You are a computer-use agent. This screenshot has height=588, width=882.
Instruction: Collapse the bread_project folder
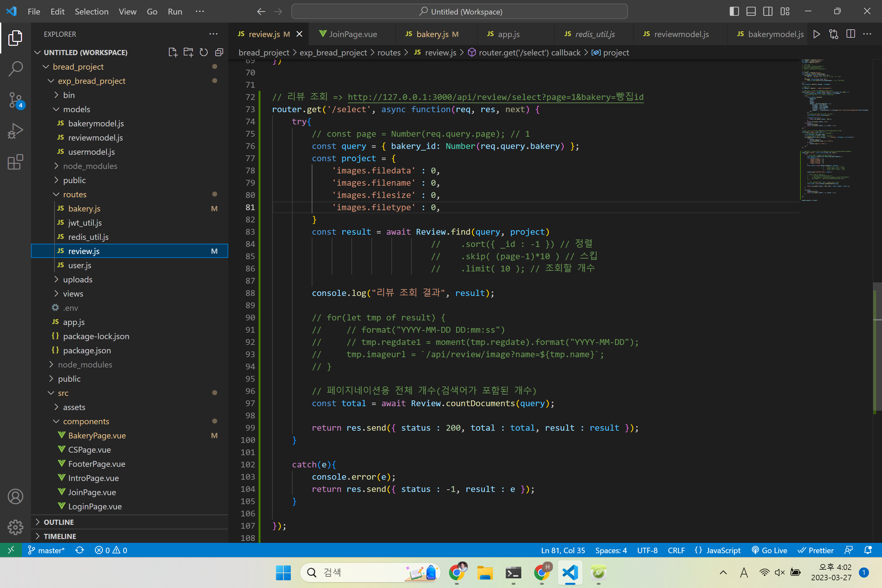[129, 67]
